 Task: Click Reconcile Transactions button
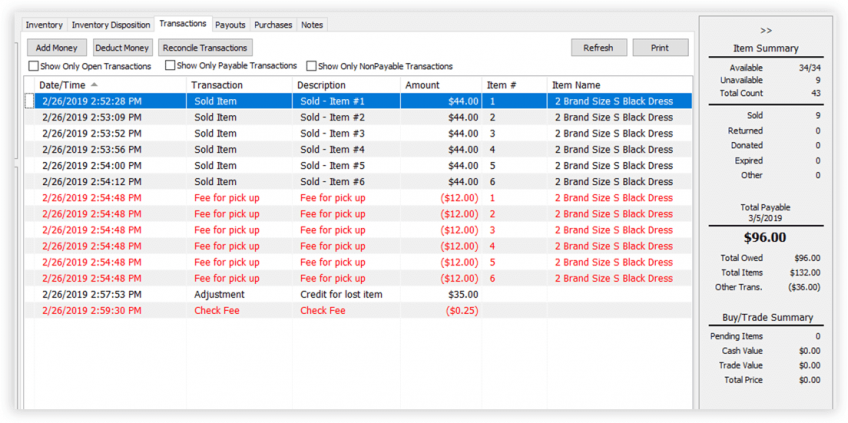pos(204,47)
